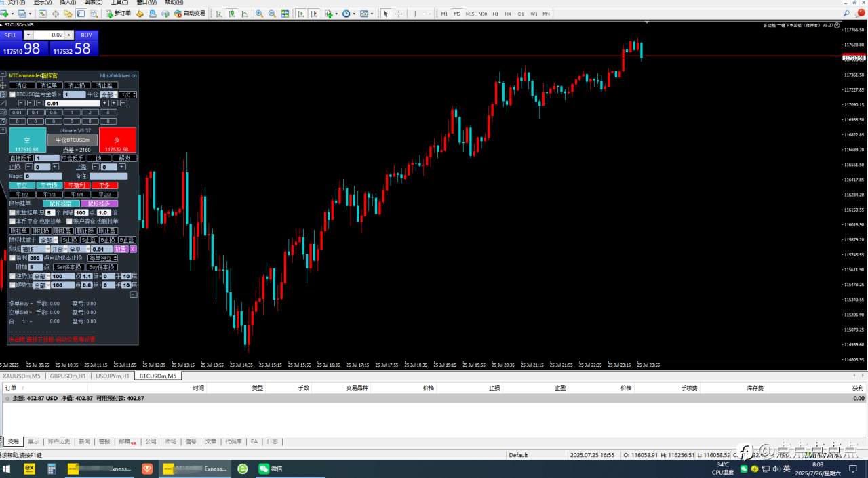Check 账户清仓,也删挂单 checkbox
This screenshot has width=868, height=478.
[x=69, y=221]
